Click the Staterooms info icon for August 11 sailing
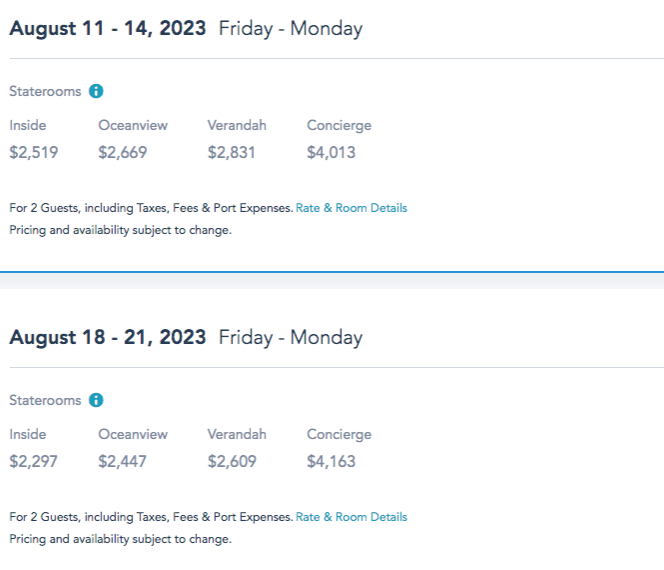 (96, 91)
